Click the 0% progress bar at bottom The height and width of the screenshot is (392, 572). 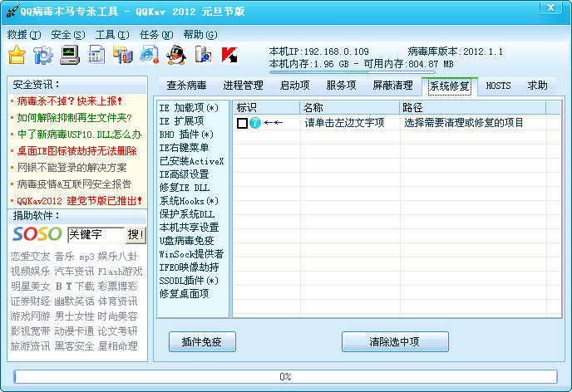coord(286,377)
